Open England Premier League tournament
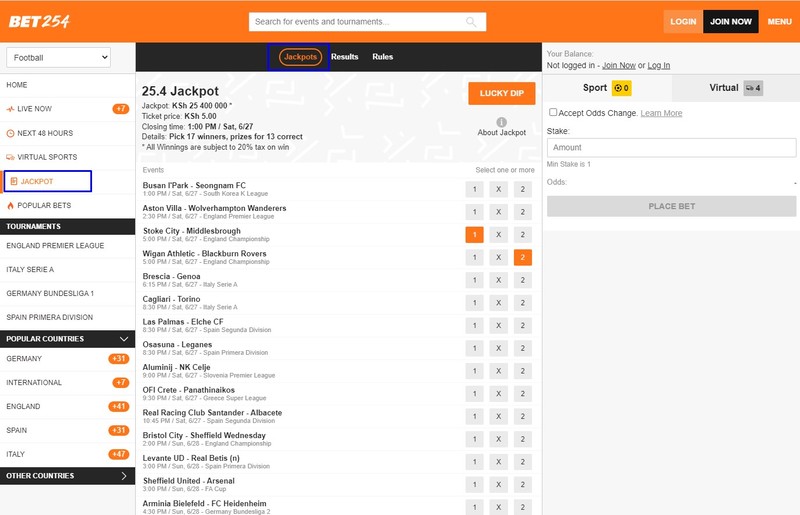The height and width of the screenshot is (515, 800). [67, 246]
